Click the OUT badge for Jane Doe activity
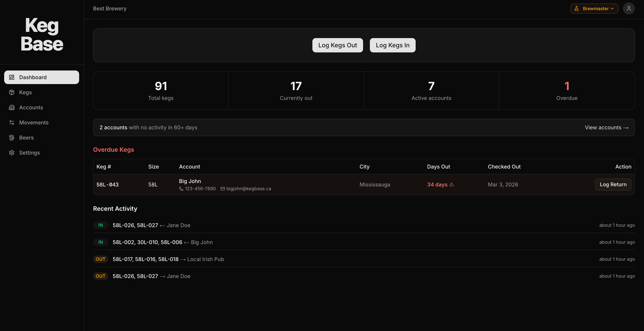 (x=100, y=276)
